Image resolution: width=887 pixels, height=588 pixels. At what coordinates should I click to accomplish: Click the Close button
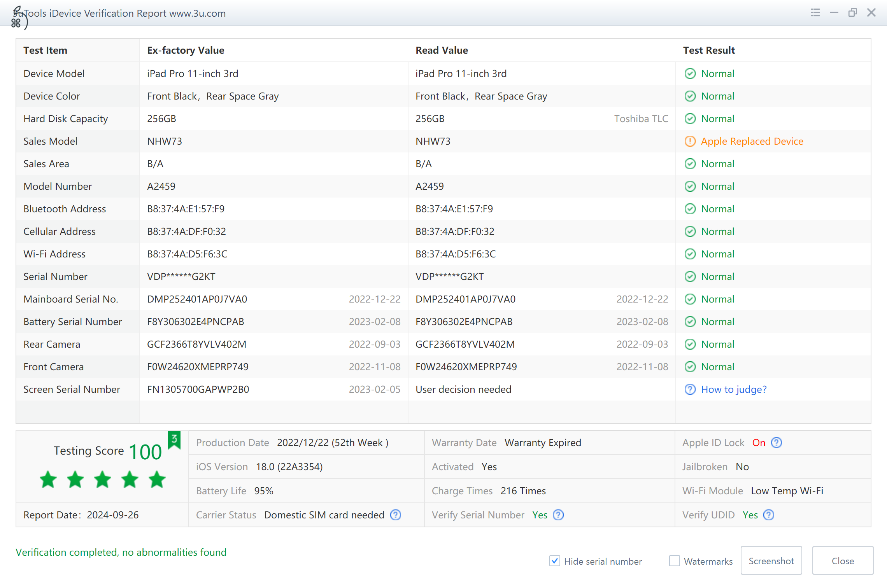pos(842,560)
